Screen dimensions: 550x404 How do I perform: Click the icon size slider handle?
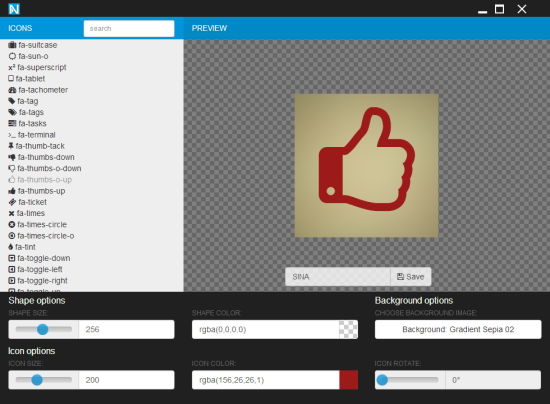pos(37,380)
